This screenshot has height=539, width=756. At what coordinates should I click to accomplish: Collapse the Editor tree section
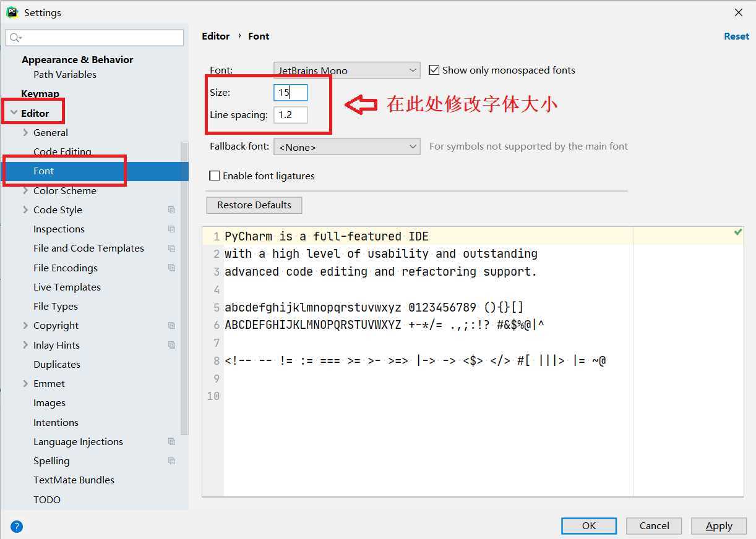tap(14, 113)
